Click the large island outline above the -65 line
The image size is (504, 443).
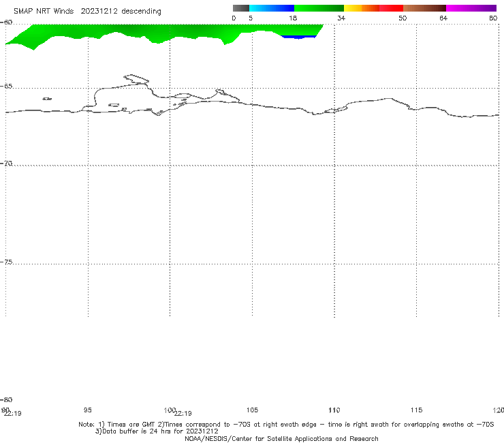tap(136, 79)
